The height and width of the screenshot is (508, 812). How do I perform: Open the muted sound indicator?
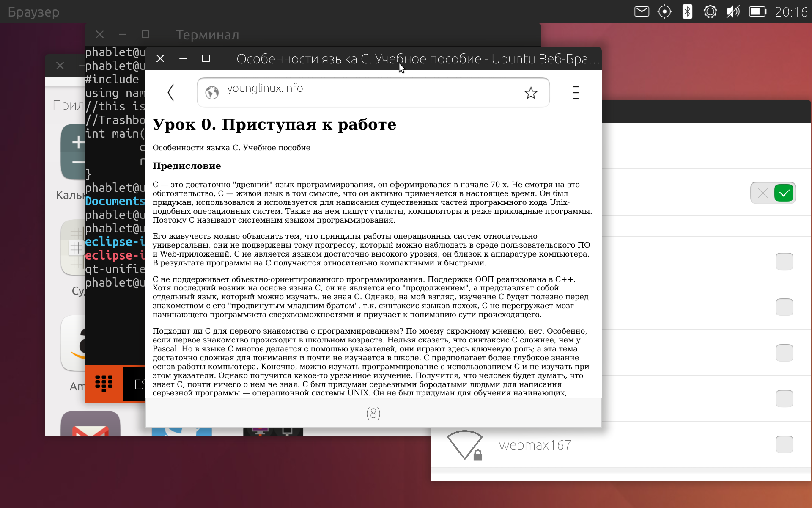coord(733,11)
